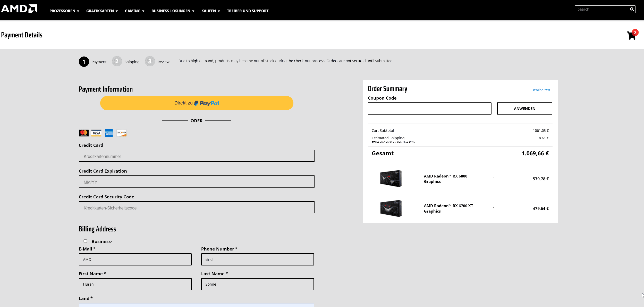The image size is (644, 307).
Task: Click the Gesamt total 1.069,66 €
Action: 535,153
